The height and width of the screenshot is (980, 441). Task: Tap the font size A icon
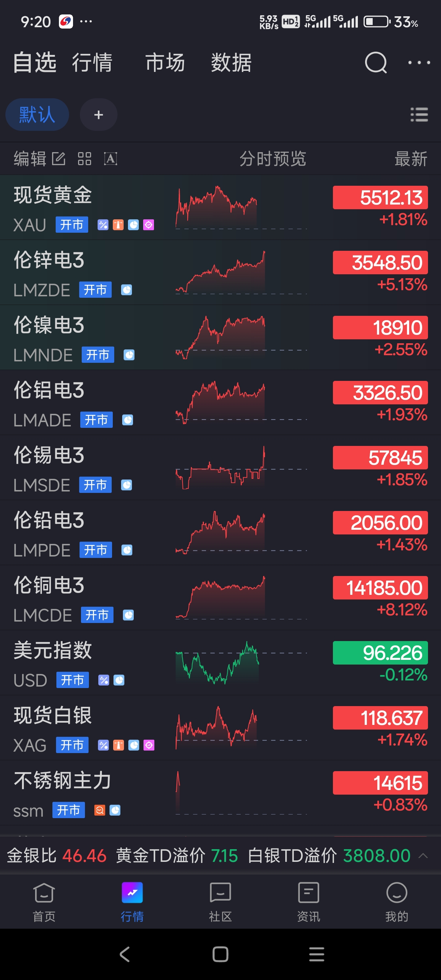[x=110, y=159]
